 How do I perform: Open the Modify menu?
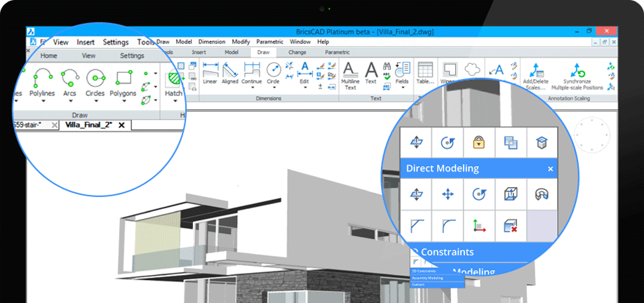click(241, 42)
